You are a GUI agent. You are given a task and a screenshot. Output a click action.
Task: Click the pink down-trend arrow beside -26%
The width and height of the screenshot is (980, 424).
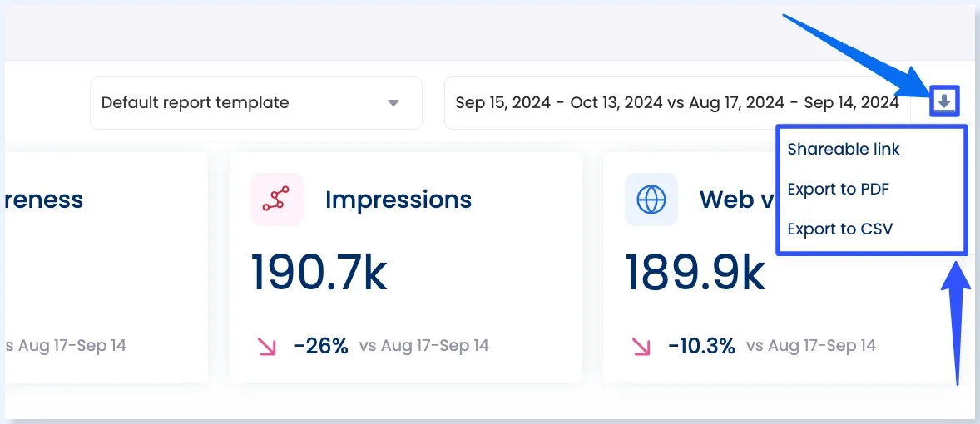pyautogui.click(x=268, y=346)
